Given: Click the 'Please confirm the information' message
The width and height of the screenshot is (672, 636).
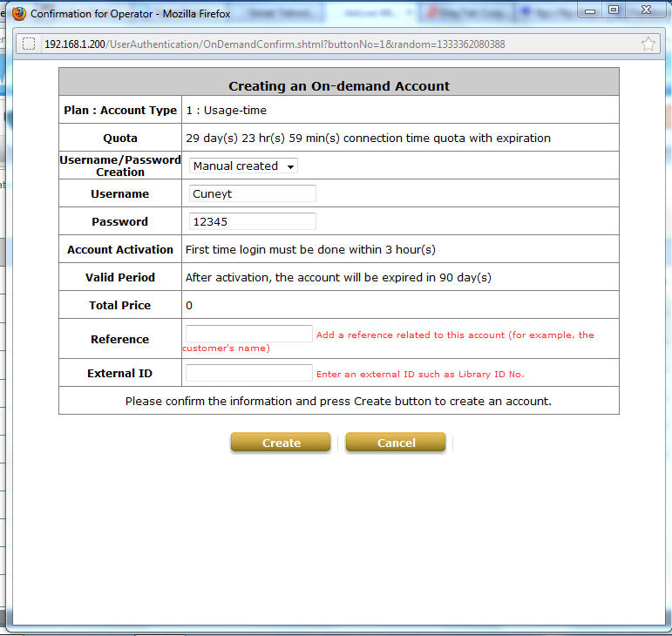Looking at the screenshot, I should (x=338, y=402).
